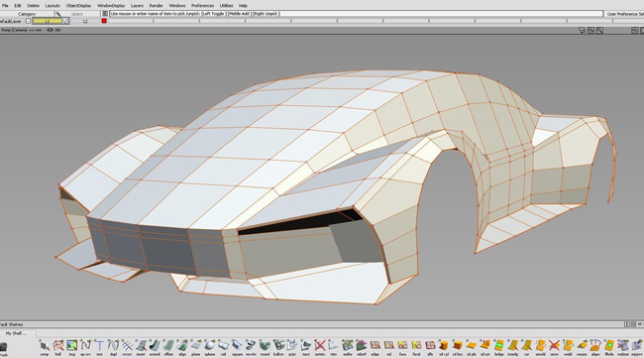Image resolution: width=644 pixels, height=358 pixels.
Task: Select the weld tool on the shelf
Action: (568, 348)
